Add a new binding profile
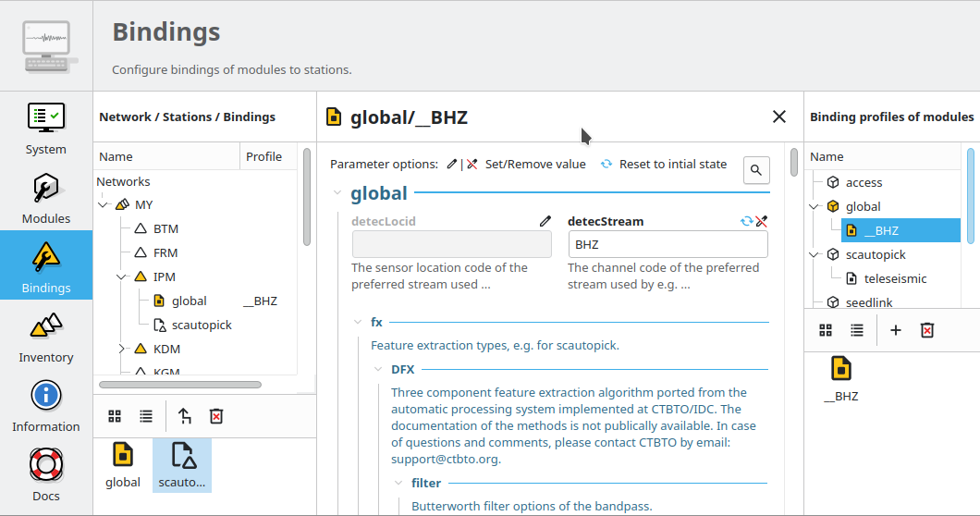Image resolution: width=980 pixels, height=516 pixels. (x=896, y=330)
